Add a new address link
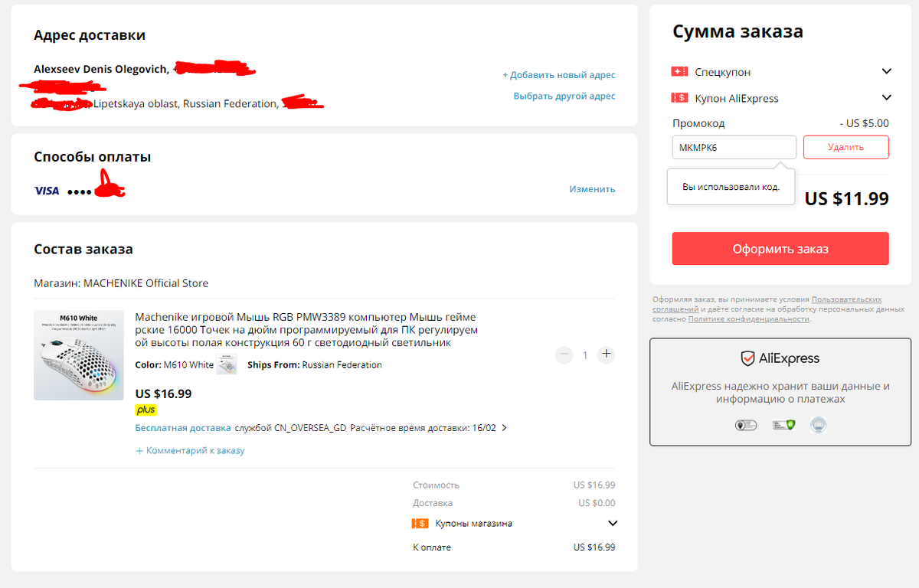This screenshot has width=919, height=588. pyautogui.click(x=559, y=75)
